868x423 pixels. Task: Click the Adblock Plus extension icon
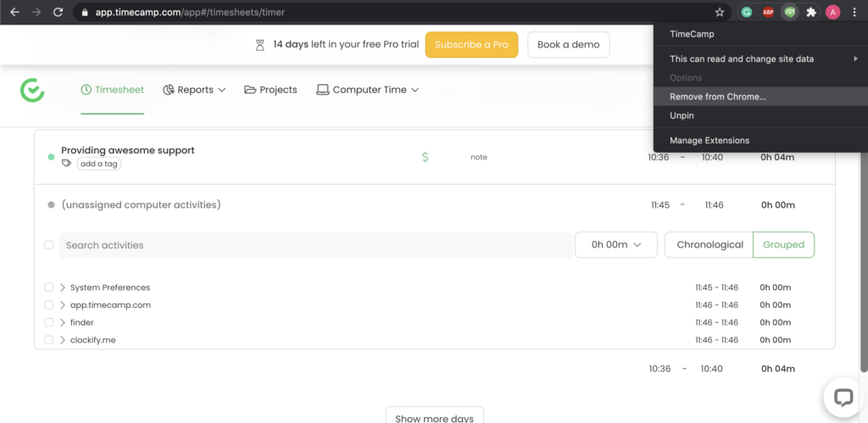coord(768,12)
